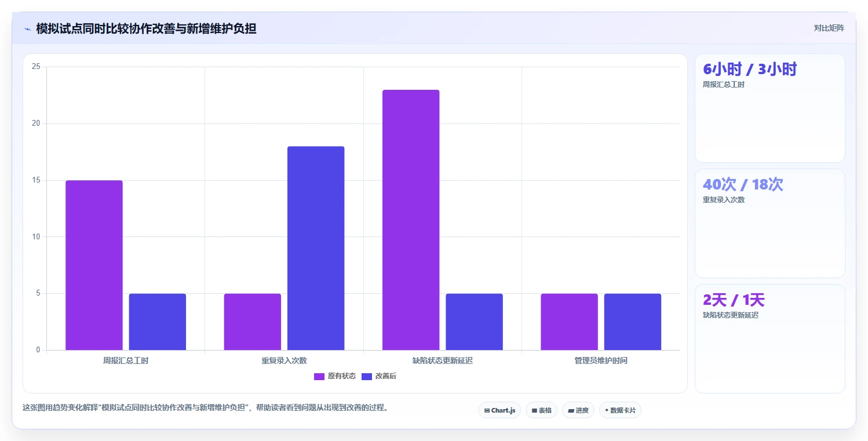Viewport: 868px width, 441px height.
Task: Open the 2天 / 1天 data card
Action: [x=770, y=339]
